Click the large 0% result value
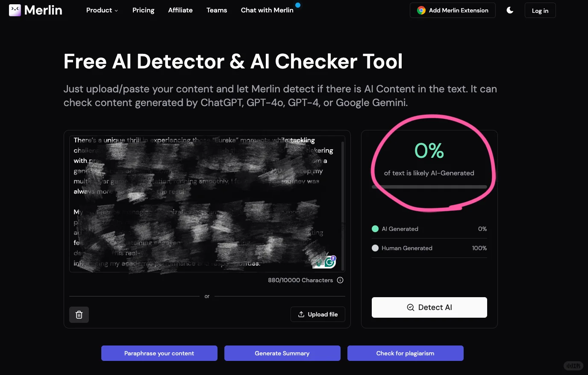 click(429, 151)
